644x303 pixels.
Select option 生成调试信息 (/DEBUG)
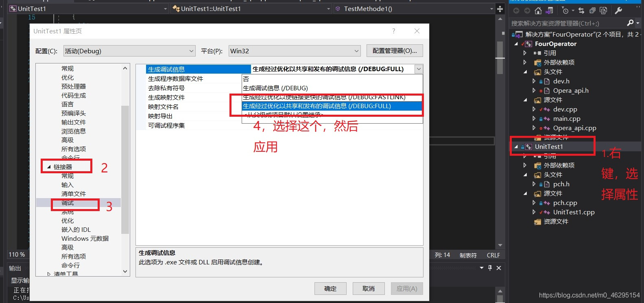332,88
